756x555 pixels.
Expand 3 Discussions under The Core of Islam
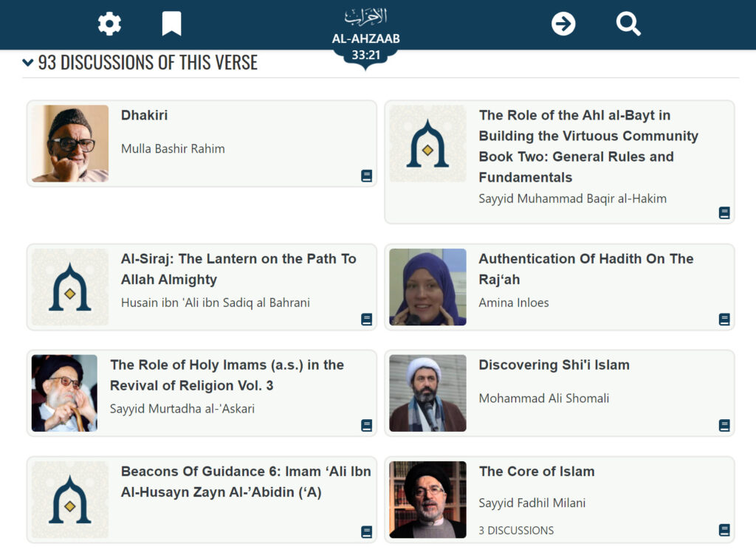[x=516, y=530]
